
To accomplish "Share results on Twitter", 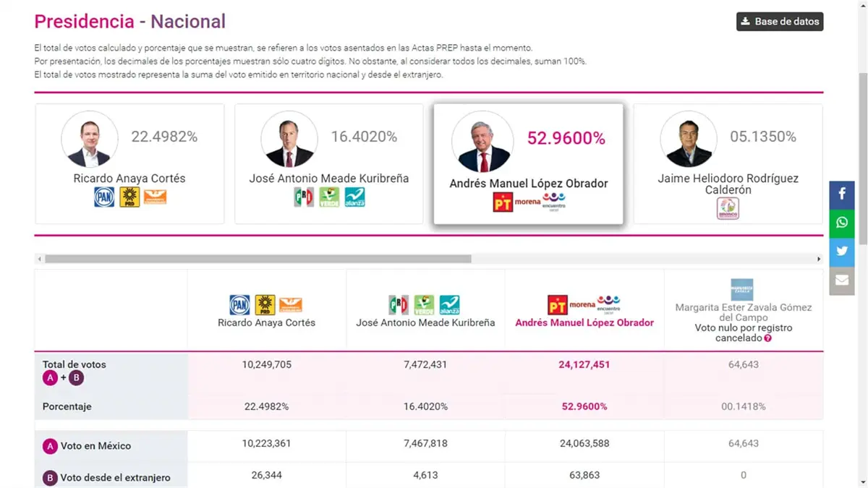I will pos(842,252).
